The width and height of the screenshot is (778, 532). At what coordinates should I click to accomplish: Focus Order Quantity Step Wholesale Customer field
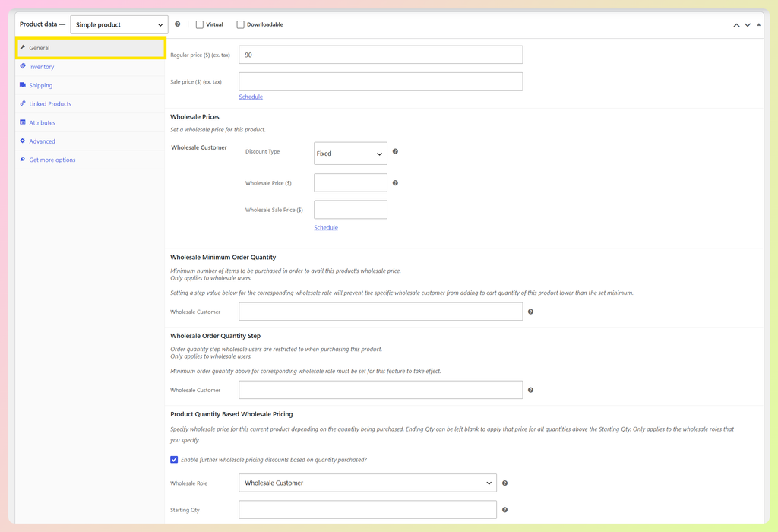[x=381, y=390]
